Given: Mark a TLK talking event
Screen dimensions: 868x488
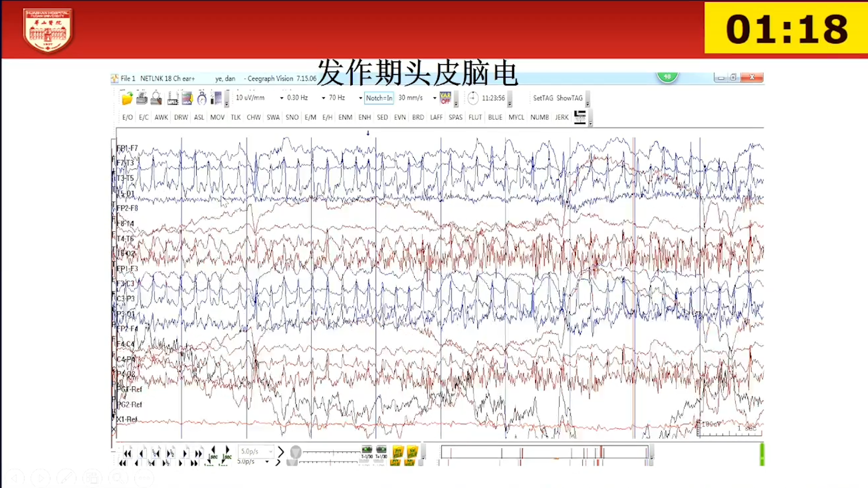Looking at the screenshot, I should pos(236,117).
